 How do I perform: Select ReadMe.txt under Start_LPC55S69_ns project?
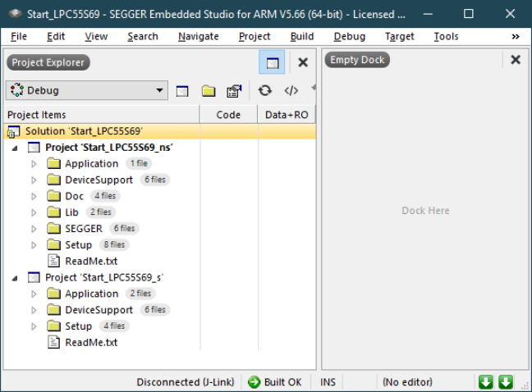91,262
